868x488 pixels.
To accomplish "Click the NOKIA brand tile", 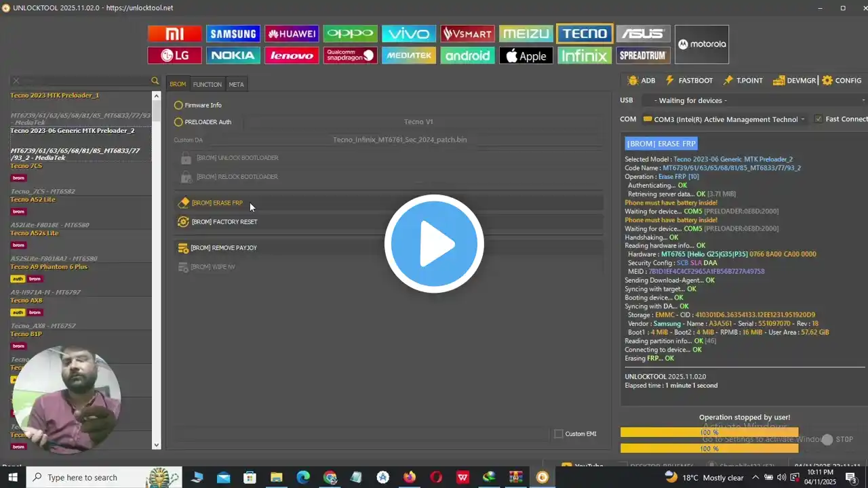I will point(233,56).
